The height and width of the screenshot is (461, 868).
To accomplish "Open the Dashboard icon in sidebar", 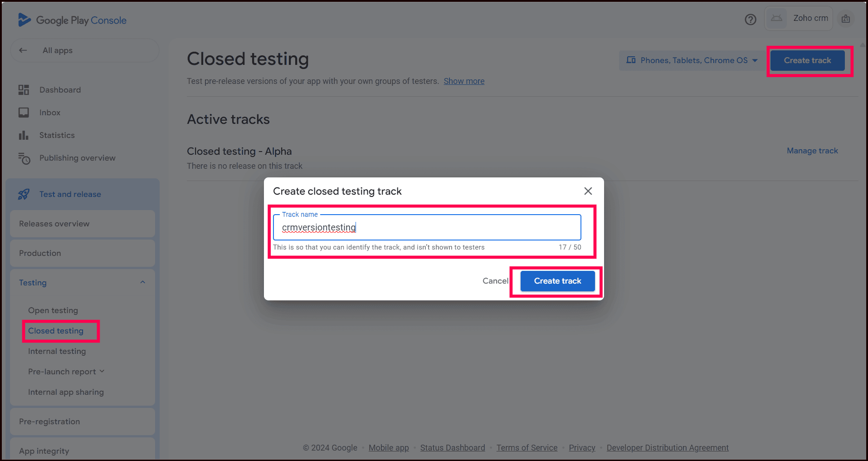I will tap(24, 90).
